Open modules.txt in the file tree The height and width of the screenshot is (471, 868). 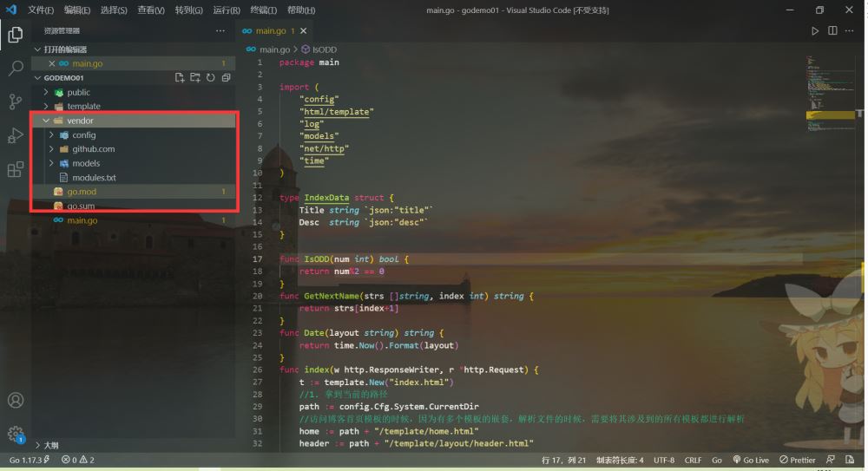[94, 178]
